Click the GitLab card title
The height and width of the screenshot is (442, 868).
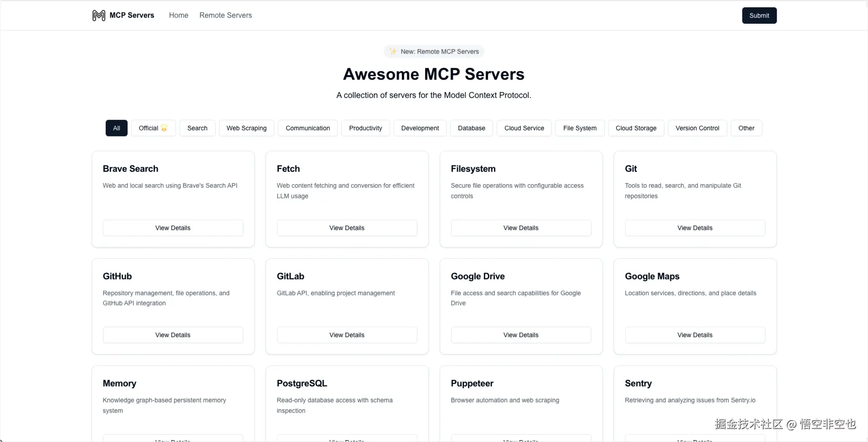[290, 276]
